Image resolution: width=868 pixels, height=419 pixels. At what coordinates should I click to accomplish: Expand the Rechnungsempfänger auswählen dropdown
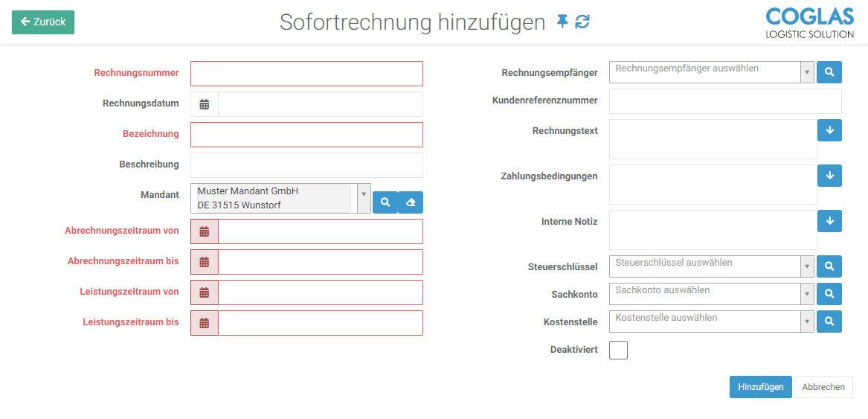pyautogui.click(x=807, y=72)
